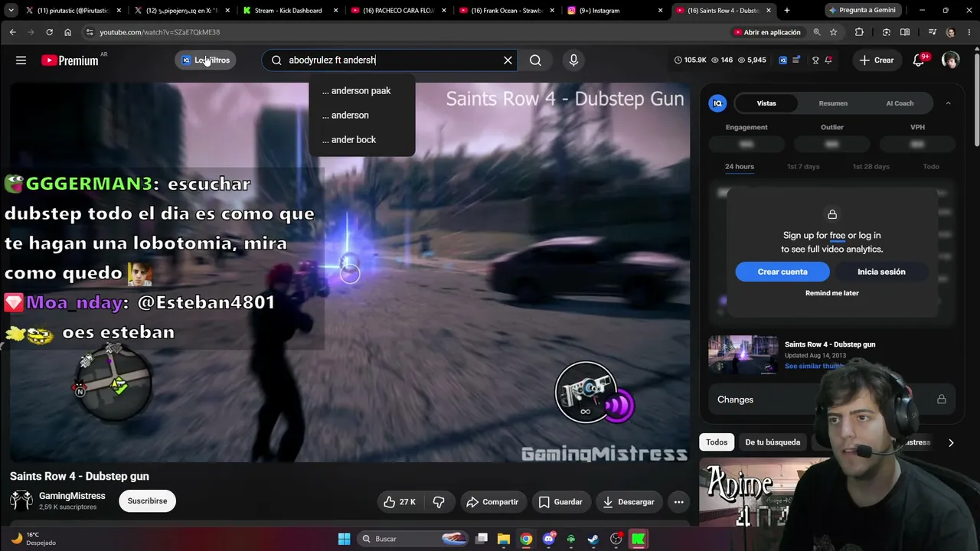Open Chrome home page button
Image resolution: width=980 pixels, height=551 pixels.
click(x=67, y=32)
